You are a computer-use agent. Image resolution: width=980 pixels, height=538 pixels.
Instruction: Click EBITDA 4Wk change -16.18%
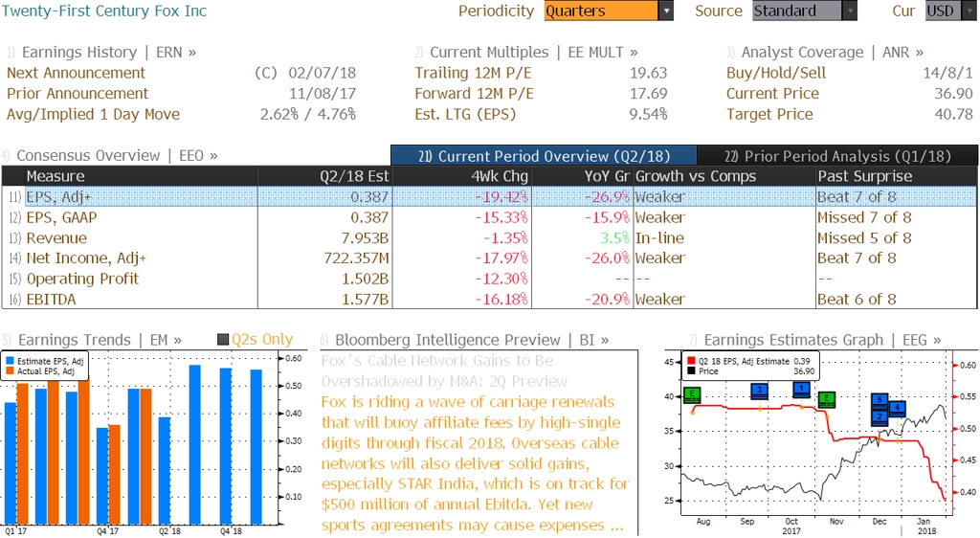tap(501, 300)
